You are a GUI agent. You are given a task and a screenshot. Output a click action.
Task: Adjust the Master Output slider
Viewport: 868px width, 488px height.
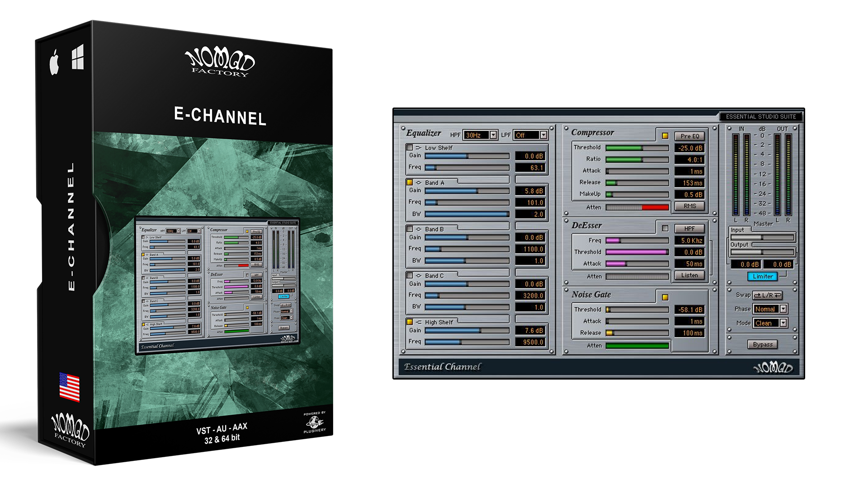[763, 252]
